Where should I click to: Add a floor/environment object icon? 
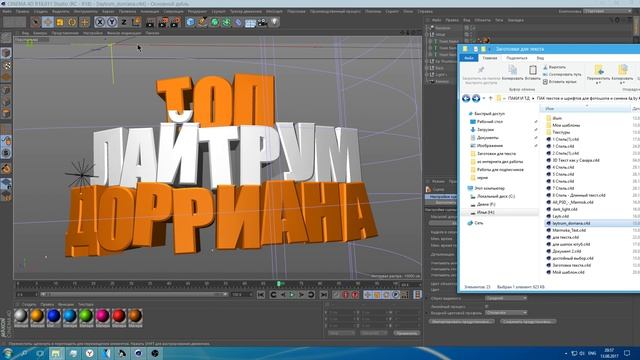(250, 22)
